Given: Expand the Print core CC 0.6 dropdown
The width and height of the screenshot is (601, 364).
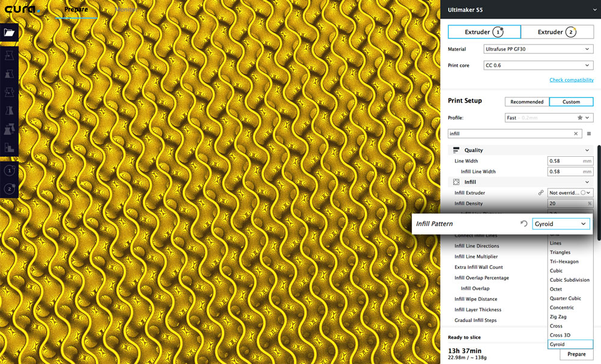Looking at the screenshot, I should [538, 65].
